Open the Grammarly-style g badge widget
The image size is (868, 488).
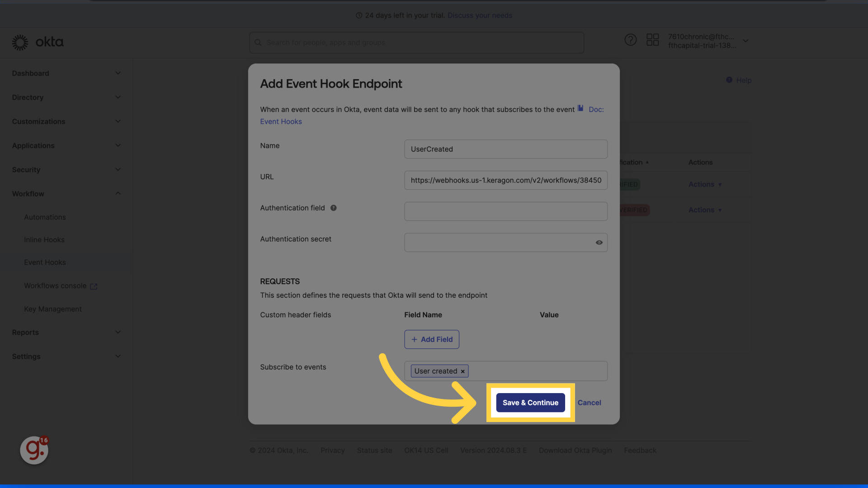click(34, 450)
